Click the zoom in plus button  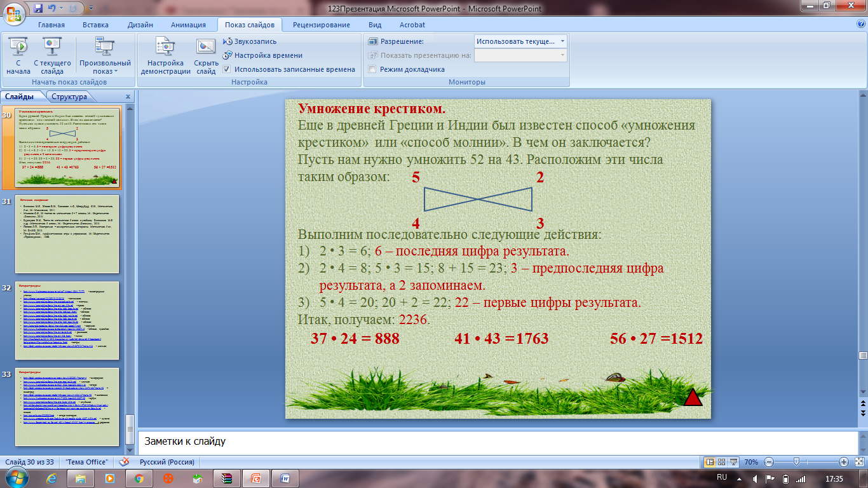pos(844,461)
